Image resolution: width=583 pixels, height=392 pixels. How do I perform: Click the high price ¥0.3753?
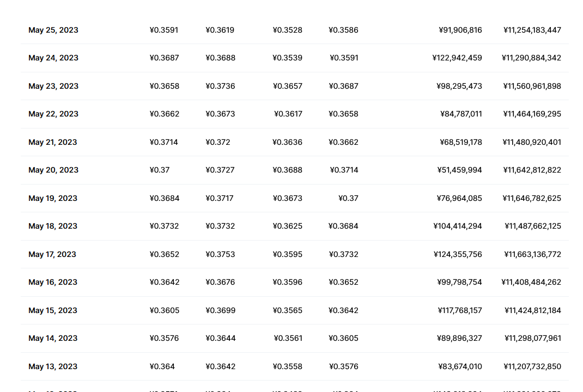(x=220, y=254)
